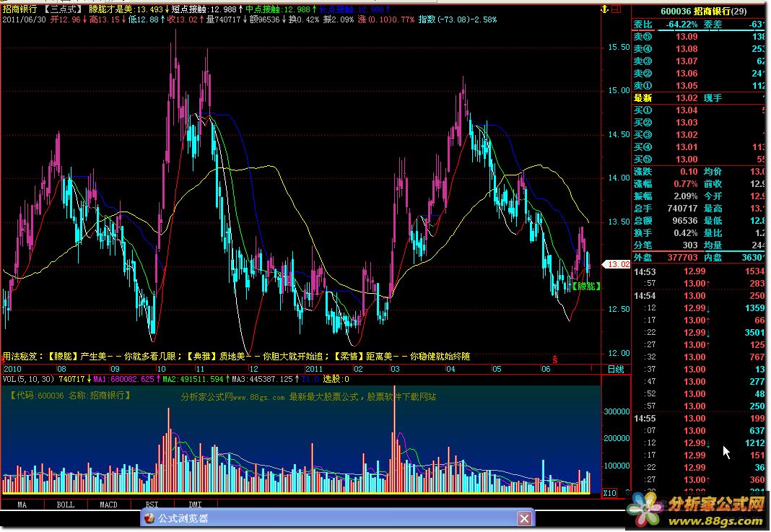This screenshot has width=771, height=532.
Task: Click the 12.00 price axis label
Action: click(619, 353)
